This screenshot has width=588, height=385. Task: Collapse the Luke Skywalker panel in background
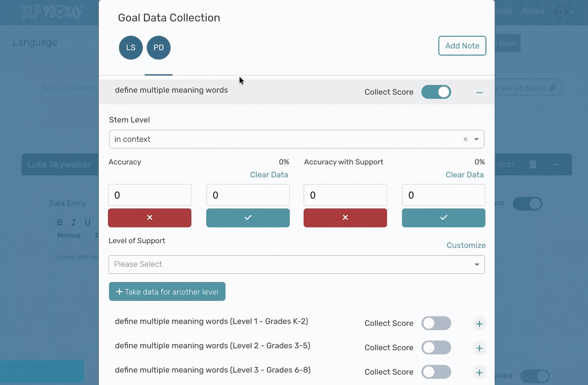coord(555,165)
